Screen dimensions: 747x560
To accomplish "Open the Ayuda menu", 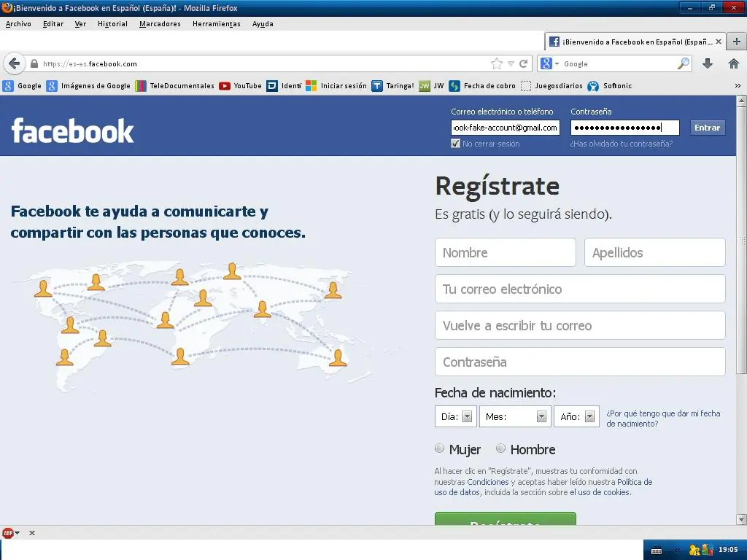I will [x=263, y=24].
